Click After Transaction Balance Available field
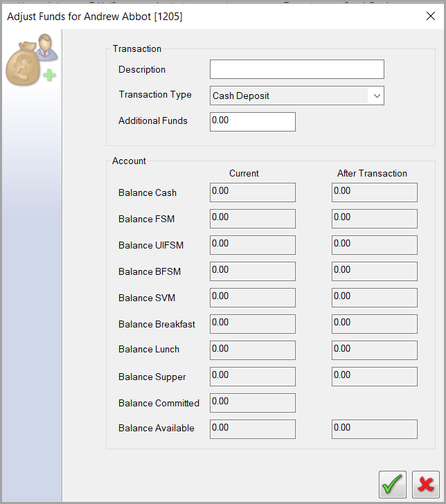Image resolution: width=446 pixels, height=504 pixels. (x=375, y=429)
